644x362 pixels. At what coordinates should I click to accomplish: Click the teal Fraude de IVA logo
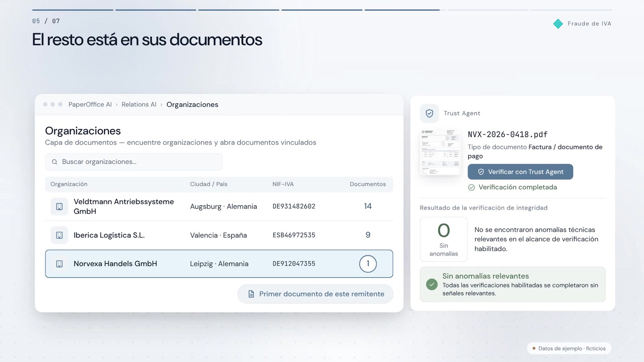558,24
